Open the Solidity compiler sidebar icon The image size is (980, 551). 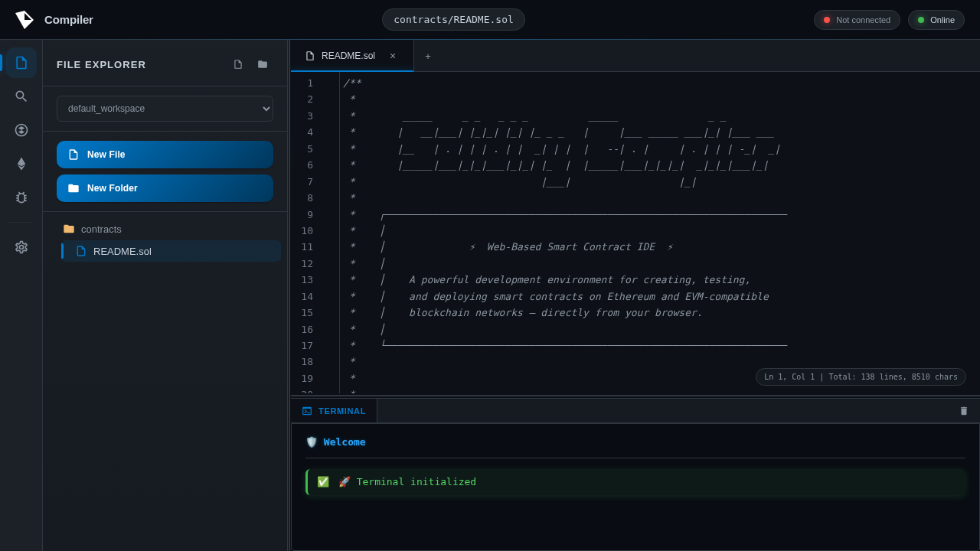[x=21, y=130]
